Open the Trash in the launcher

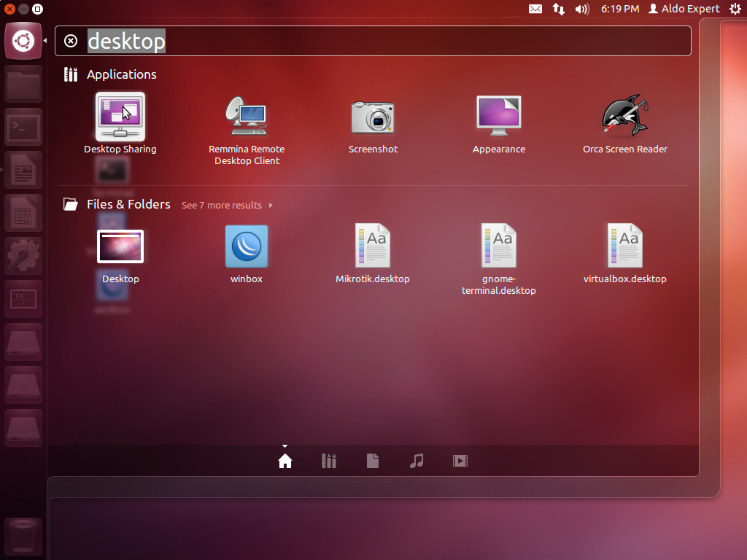(23, 536)
